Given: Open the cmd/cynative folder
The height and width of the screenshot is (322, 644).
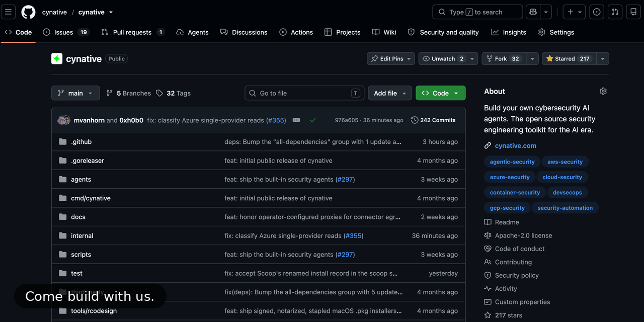Looking at the screenshot, I should (91, 198).
